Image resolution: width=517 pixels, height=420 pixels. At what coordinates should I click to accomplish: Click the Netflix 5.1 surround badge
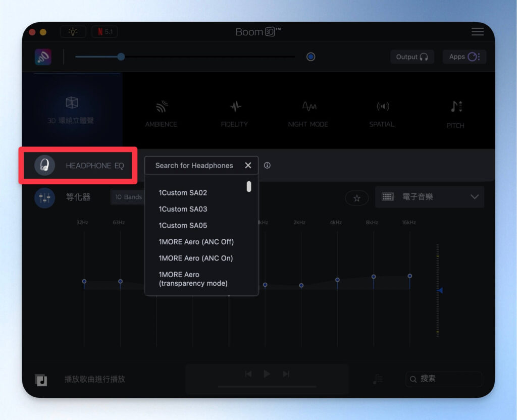point(105,32)
